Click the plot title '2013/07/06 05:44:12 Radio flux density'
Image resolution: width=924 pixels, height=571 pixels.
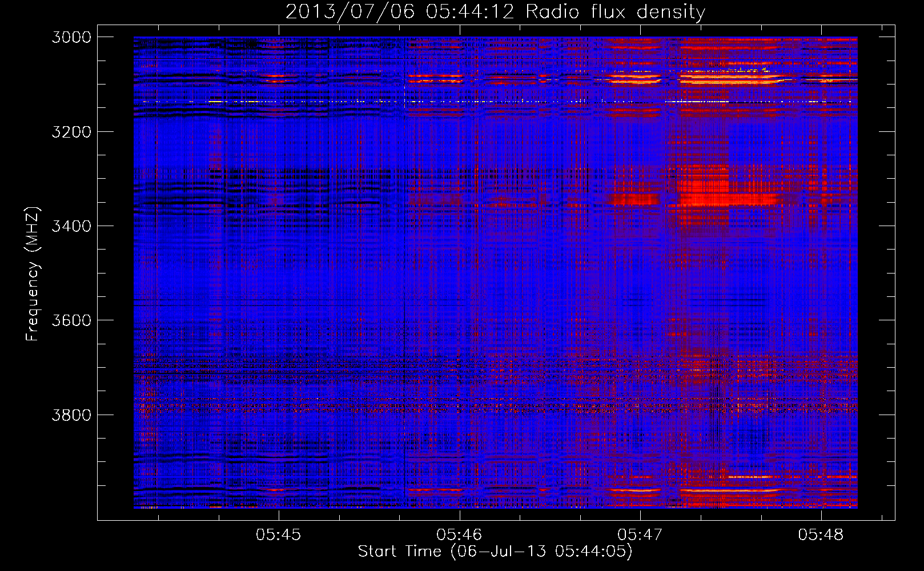pos(495,11)
